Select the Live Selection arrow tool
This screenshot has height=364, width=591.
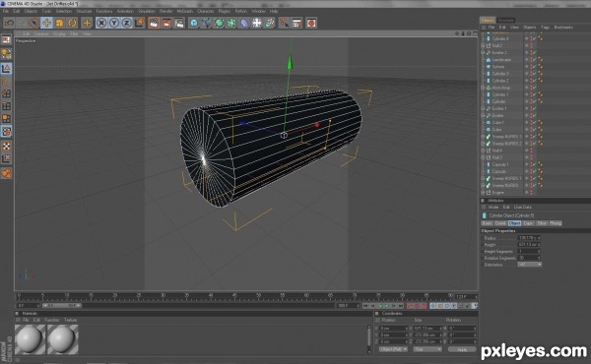(33, 23)
